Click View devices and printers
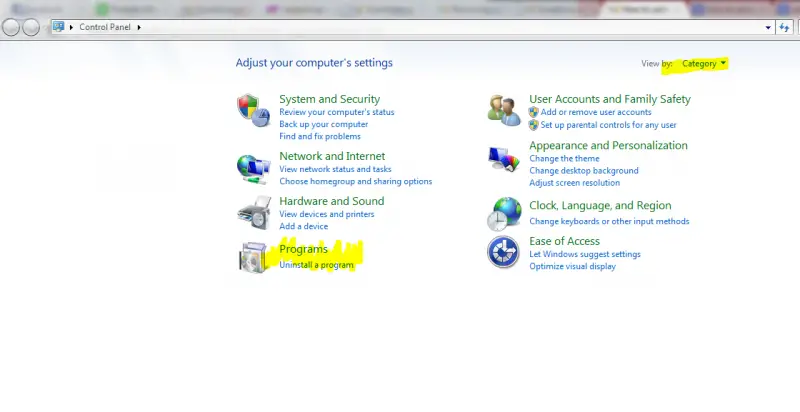The height and width of the screenshot is (412, 800). point(327,214)
